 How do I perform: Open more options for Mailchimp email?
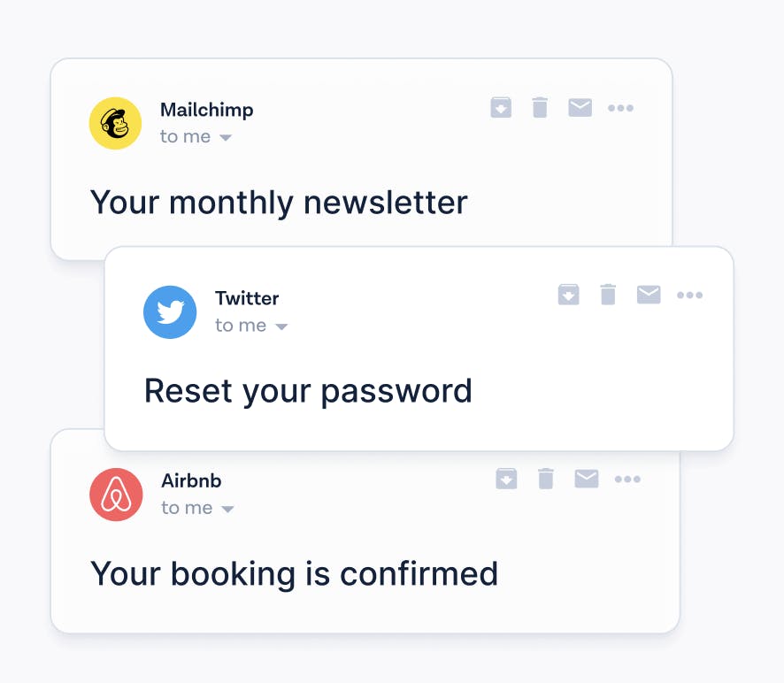point(620,108)
